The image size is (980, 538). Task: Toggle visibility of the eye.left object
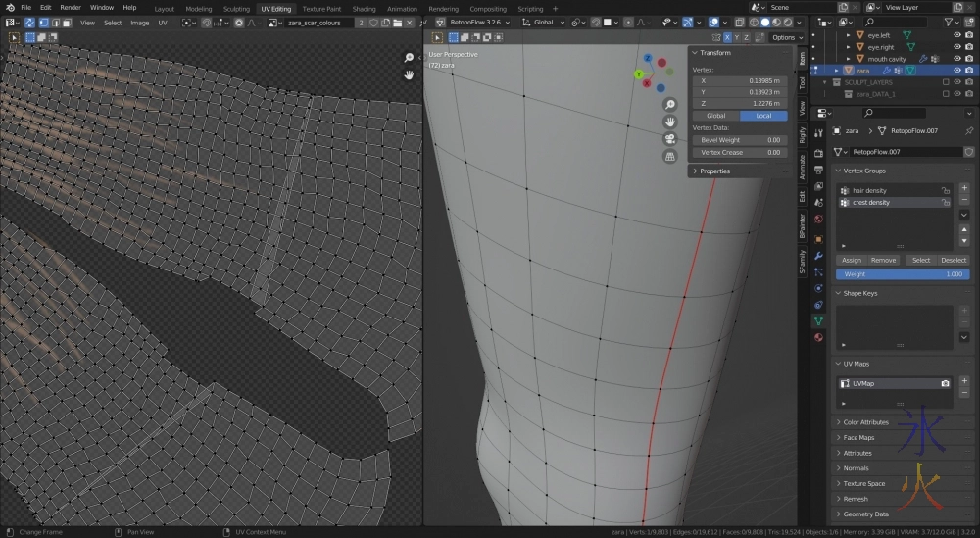(x=957, y=34)
